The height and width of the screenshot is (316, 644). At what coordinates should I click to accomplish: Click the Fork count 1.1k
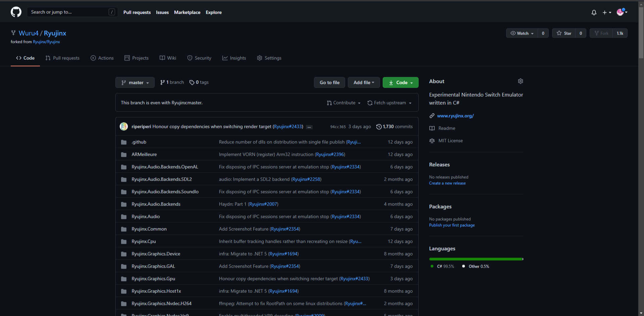(x=620, y=33)
